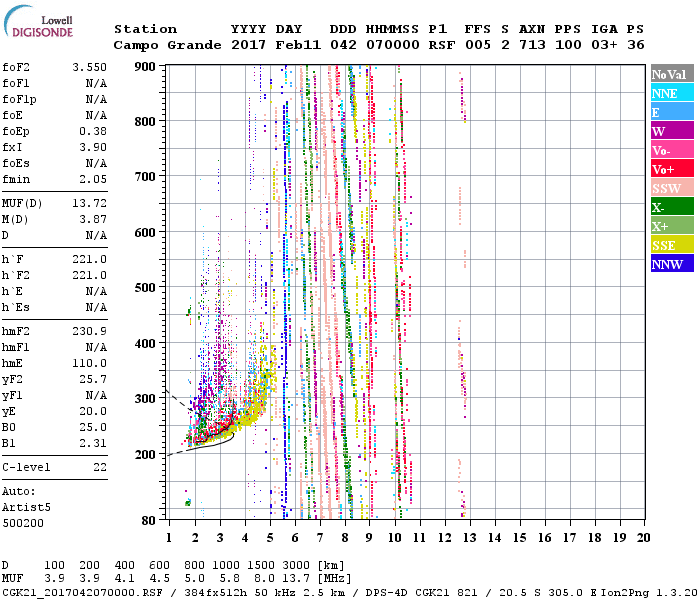Viewport: 700px width, 600px height.
Task: Click the h`F2 parameter label
Action: (16, 275)
